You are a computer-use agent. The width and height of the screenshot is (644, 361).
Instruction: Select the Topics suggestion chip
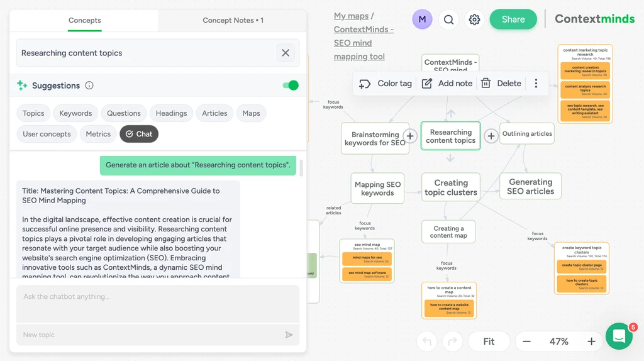pos(33,113)
